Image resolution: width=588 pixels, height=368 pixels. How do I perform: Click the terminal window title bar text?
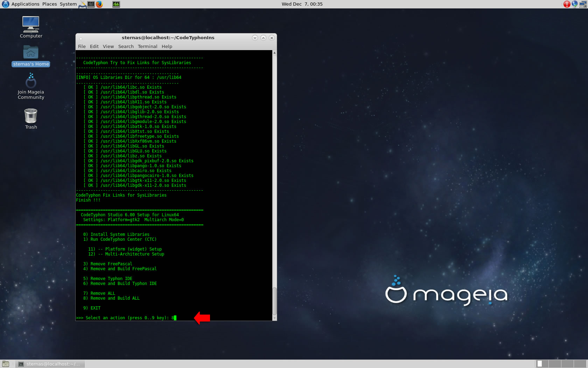coord(168,38)
